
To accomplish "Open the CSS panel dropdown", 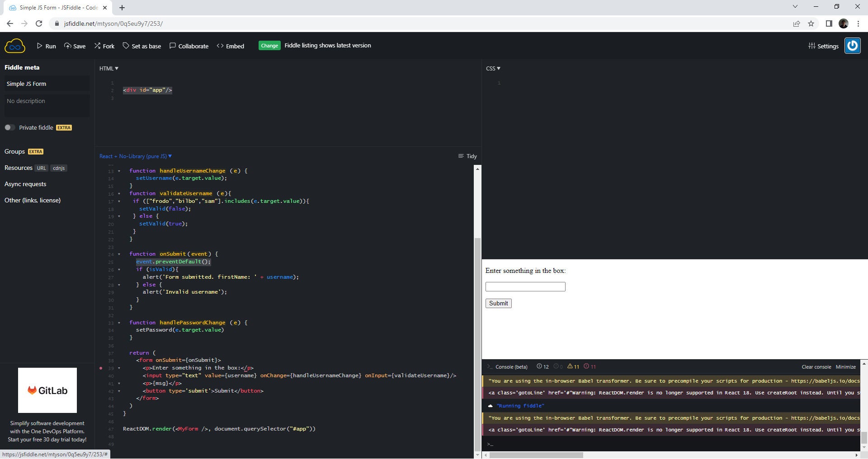I will [493, 68].
